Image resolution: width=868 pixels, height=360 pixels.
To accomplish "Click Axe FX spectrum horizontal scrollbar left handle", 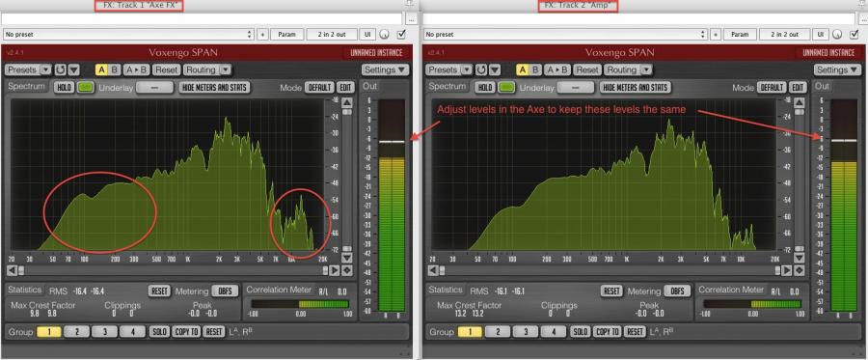I will point(21,270).
